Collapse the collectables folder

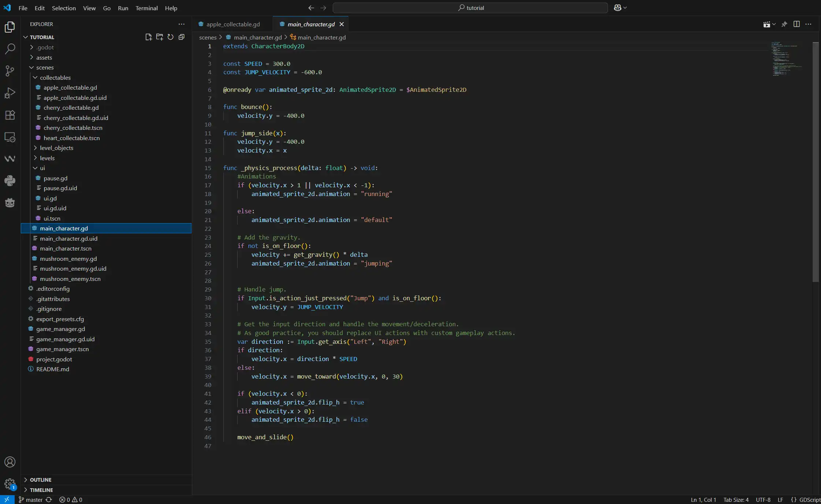55,78
